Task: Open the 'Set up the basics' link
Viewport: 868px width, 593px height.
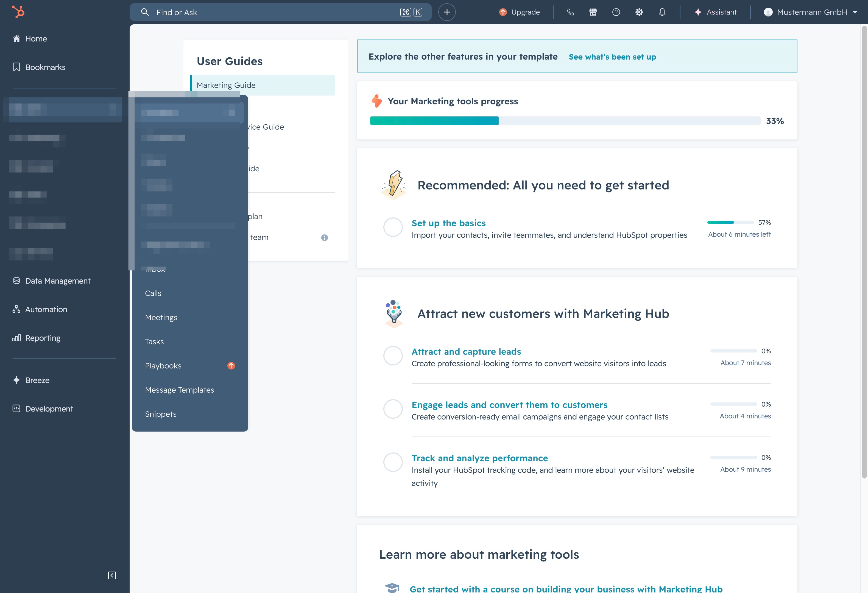Action: pos(449,223)
